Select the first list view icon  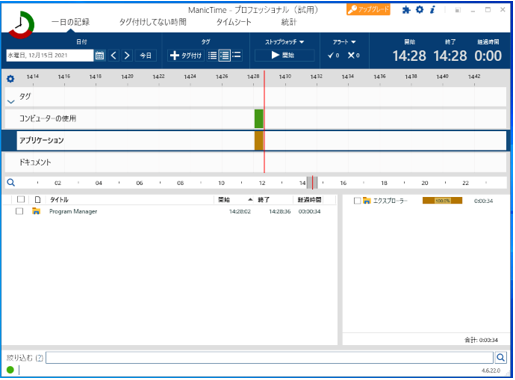pyautogui.click(x=212, y=55)
